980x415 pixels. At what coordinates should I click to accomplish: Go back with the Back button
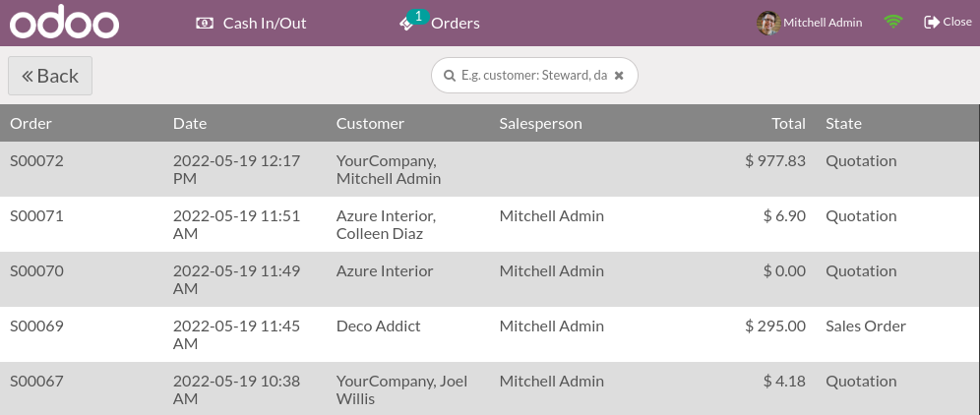pyautogui.click(x=50, y=76)
